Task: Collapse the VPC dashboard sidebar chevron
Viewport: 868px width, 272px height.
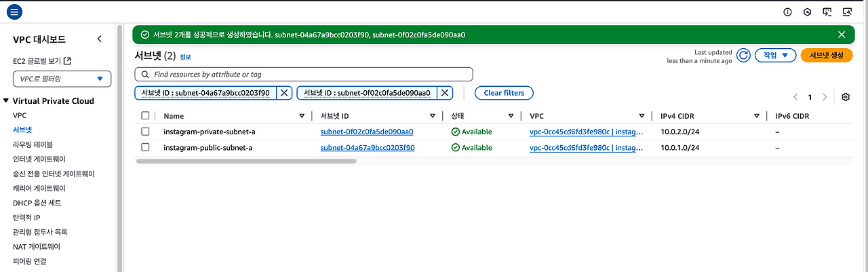Action: [x=100, y=39]
